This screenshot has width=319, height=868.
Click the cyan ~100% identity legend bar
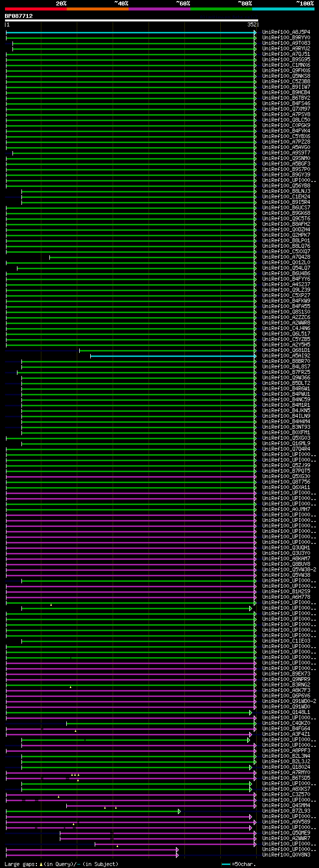283,9
